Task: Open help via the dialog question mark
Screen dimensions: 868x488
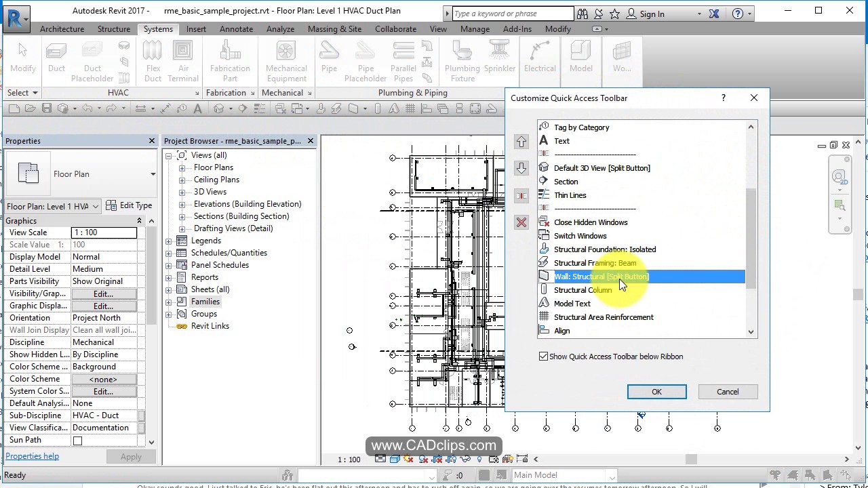Action: click(723, 98)
